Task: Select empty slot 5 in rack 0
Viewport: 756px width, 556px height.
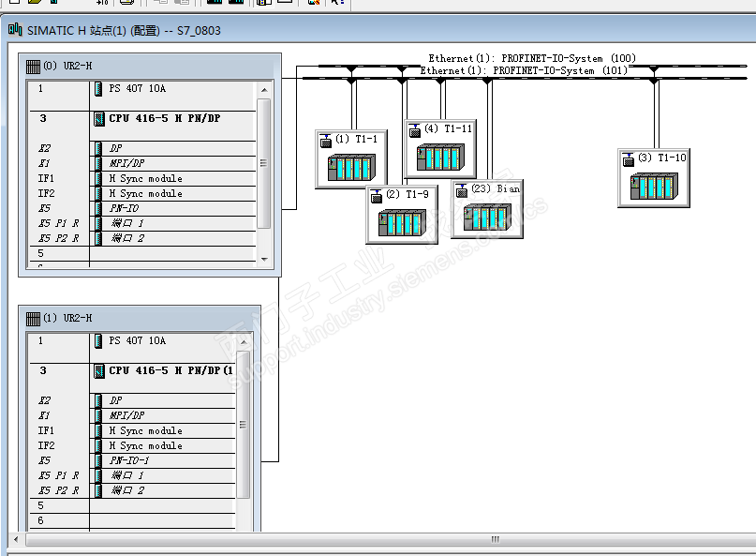Action: tap(142, 253)
